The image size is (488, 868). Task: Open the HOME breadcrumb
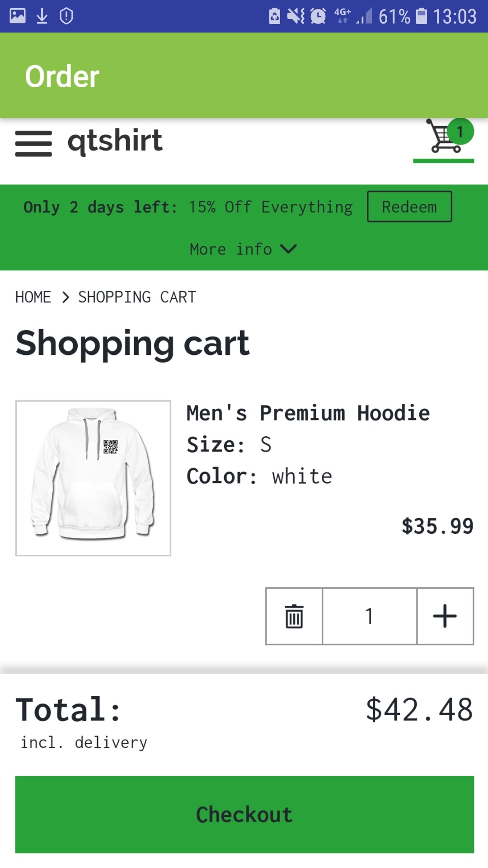tap(33, 297)
